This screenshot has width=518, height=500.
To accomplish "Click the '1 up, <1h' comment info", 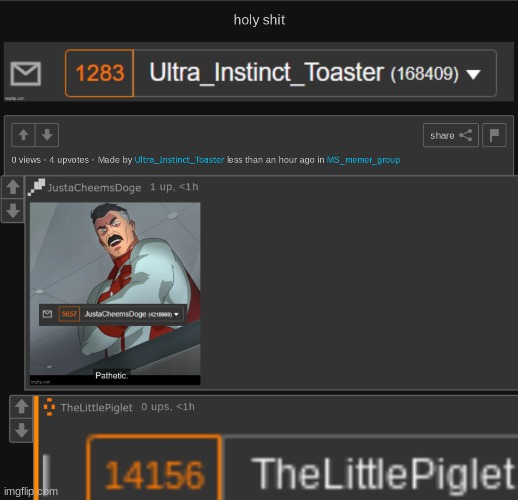I will pyautogui.click(x=174, y=187).
